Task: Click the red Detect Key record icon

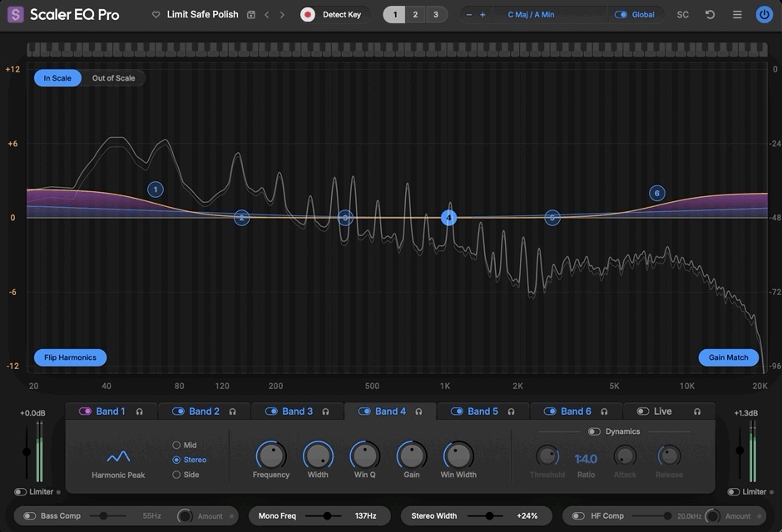Action: pyautogui.click(x=308, y=14)
